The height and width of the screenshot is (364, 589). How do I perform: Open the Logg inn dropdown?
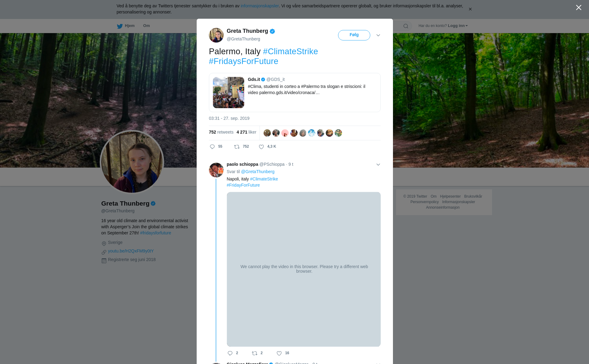[457, 26]
